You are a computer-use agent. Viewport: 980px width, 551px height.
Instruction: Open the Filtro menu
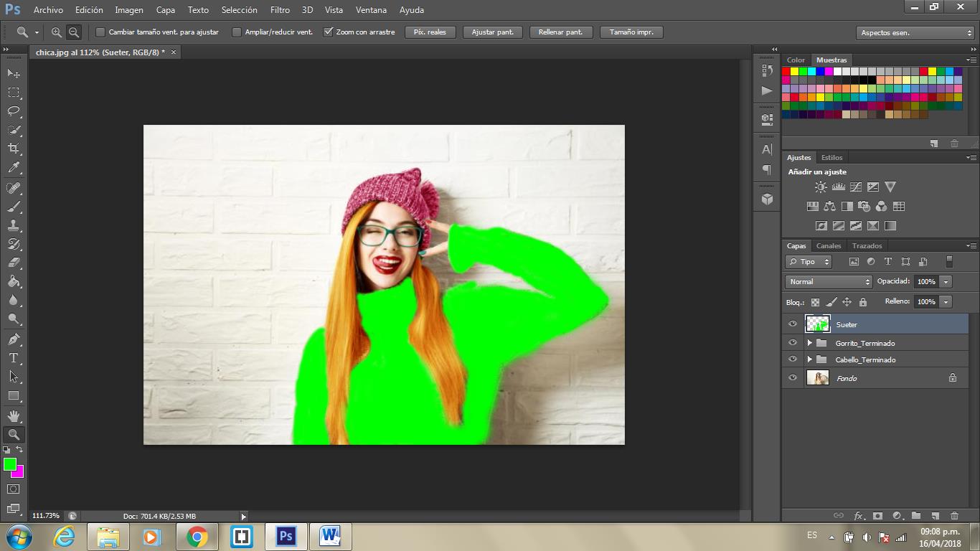pyautogui.click(x=280, y=10)
